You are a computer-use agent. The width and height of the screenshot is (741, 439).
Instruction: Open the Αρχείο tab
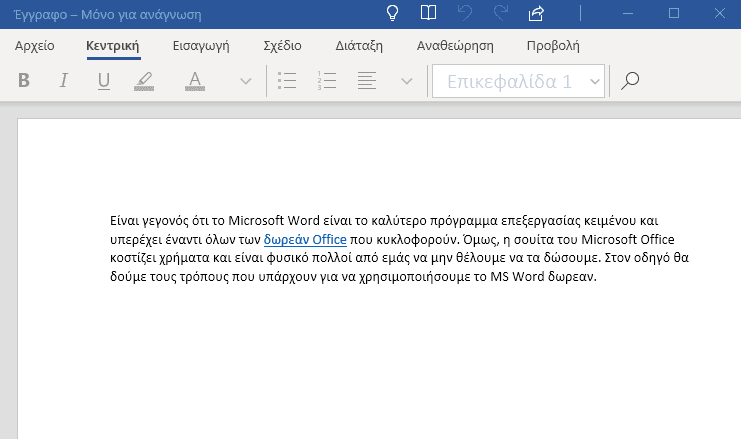(x=34, y=46)
